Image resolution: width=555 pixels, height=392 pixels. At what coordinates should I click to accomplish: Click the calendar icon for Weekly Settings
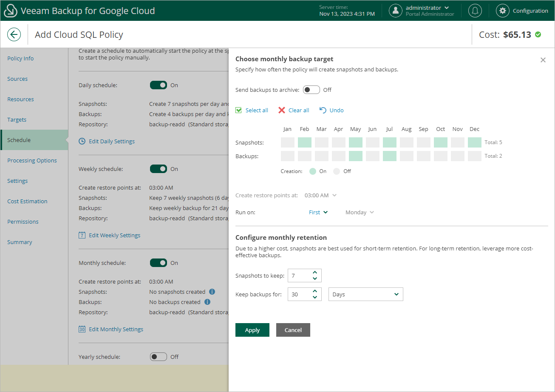click(x=82, y=235)
